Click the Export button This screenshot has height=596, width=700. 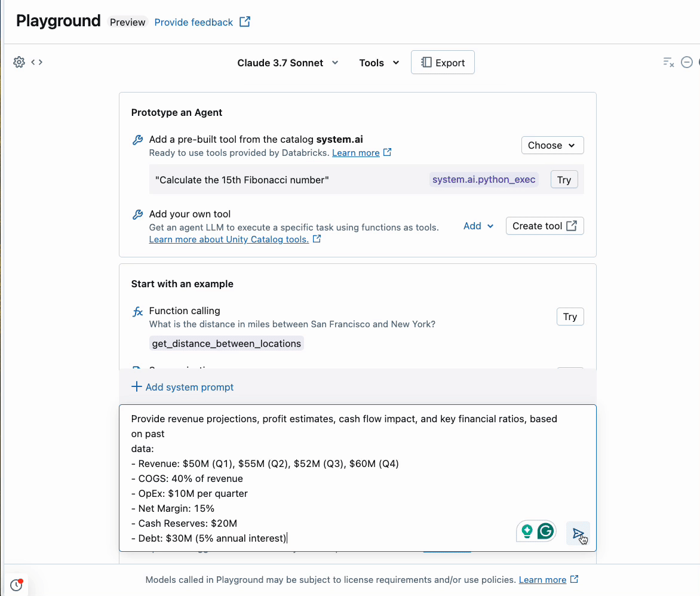coord(443,63)
